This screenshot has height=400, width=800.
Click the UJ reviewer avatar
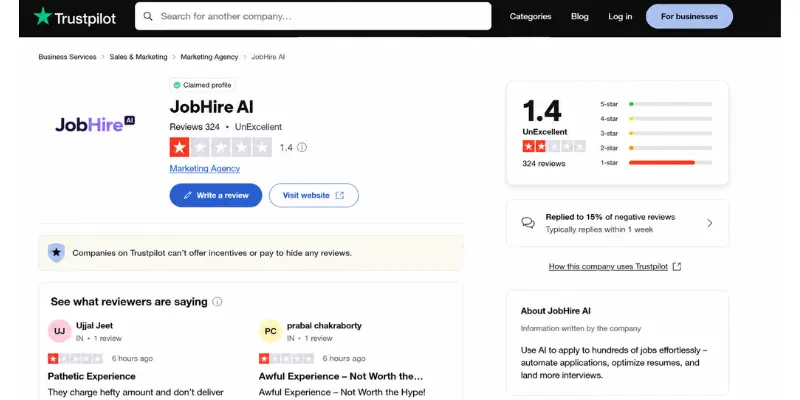(60, 331)
